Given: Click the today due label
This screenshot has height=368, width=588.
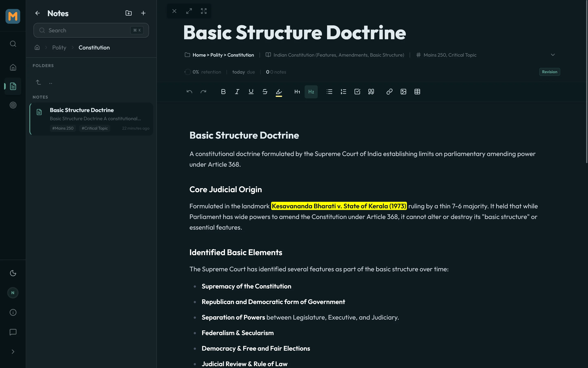Looking at the screenshot, I should [x=243, y=72].
